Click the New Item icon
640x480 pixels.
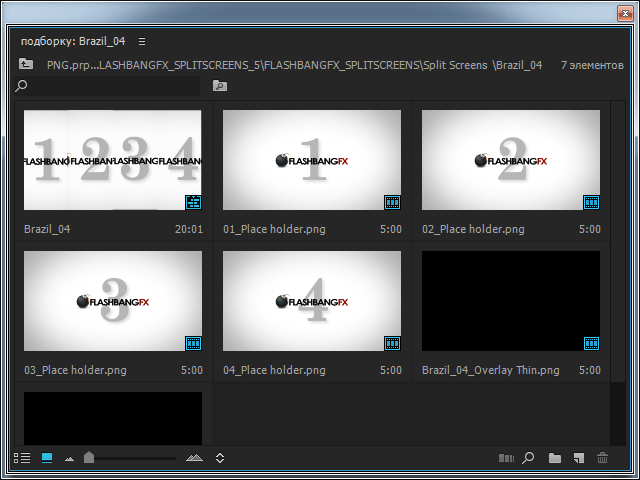(x=579, y=458)
